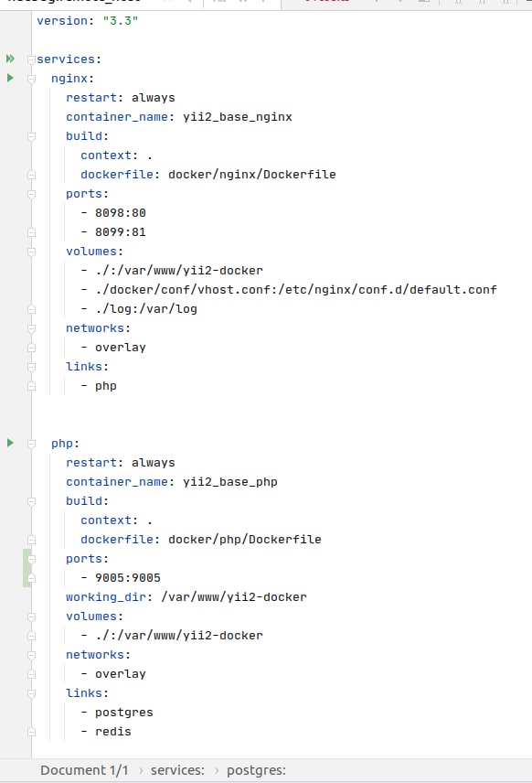Click the 'php:' service key

66,444
